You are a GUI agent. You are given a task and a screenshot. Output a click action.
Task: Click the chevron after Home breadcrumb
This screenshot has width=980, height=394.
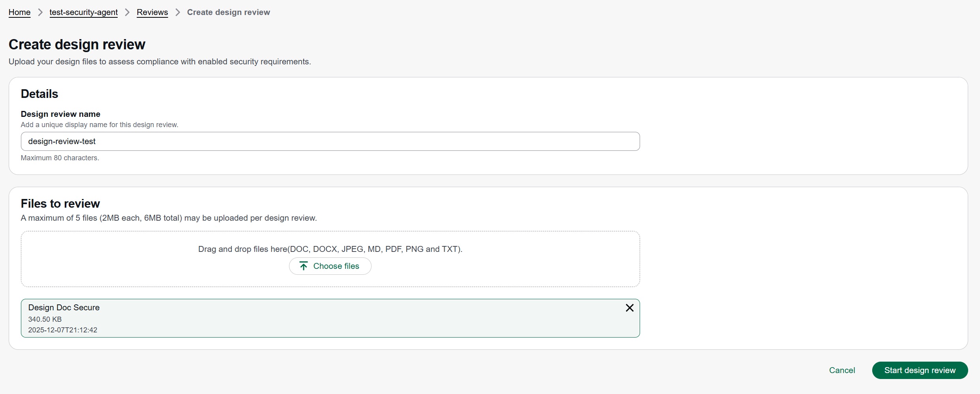[40, 12]
